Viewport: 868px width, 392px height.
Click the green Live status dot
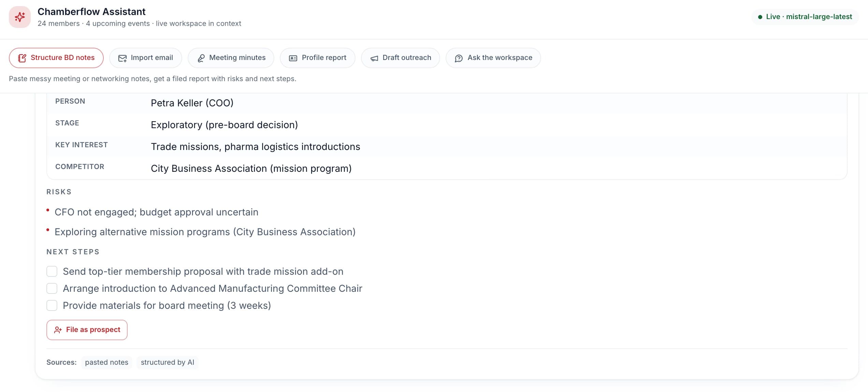tap(760, 17)
